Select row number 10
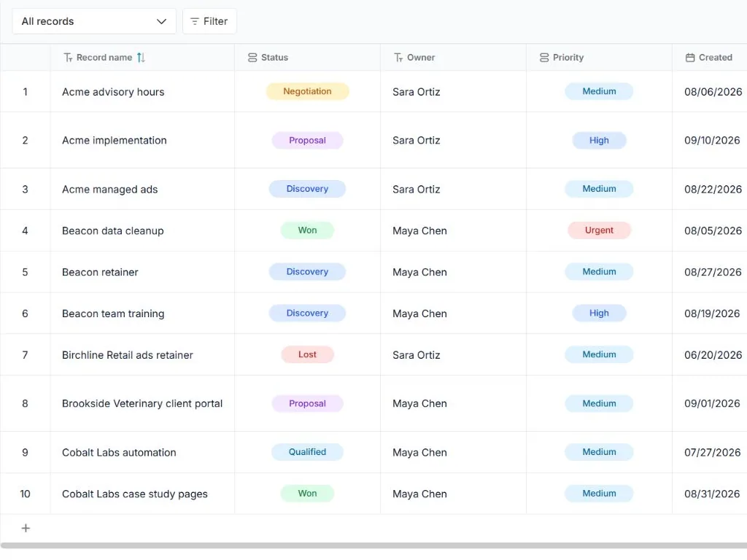747x560 pixels. point(26,494)
